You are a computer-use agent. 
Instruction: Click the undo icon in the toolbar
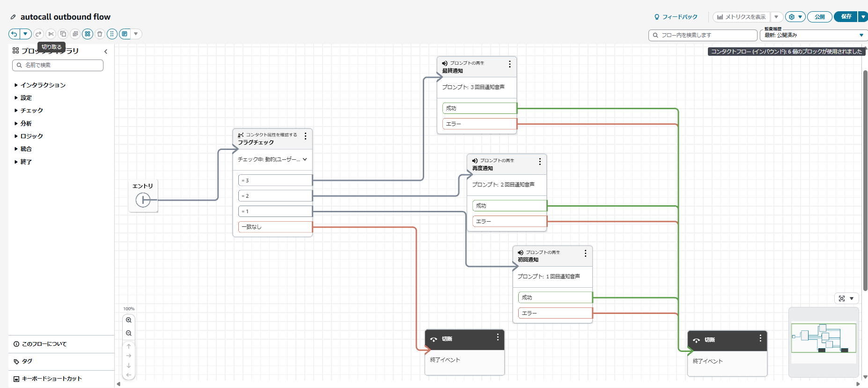point(15,34)
